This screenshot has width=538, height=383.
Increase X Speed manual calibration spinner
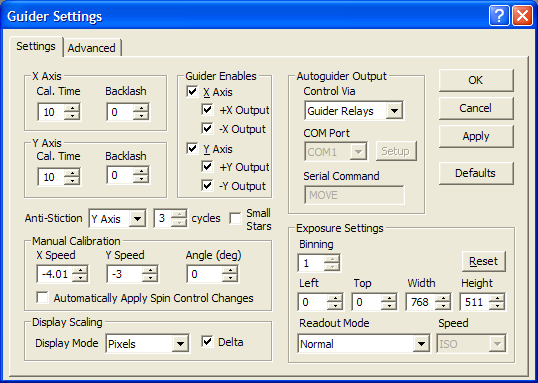click(x=81, y=270)
